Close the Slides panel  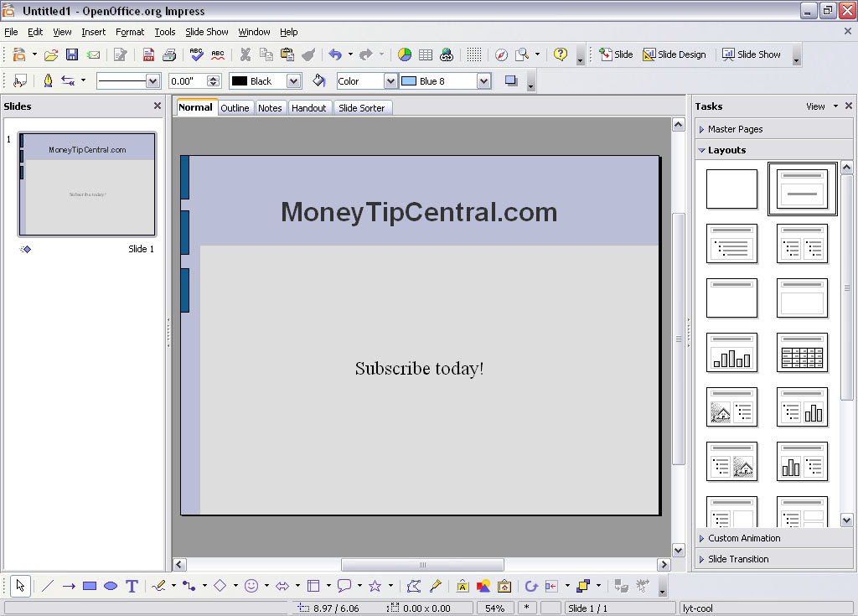click(158, 106)
